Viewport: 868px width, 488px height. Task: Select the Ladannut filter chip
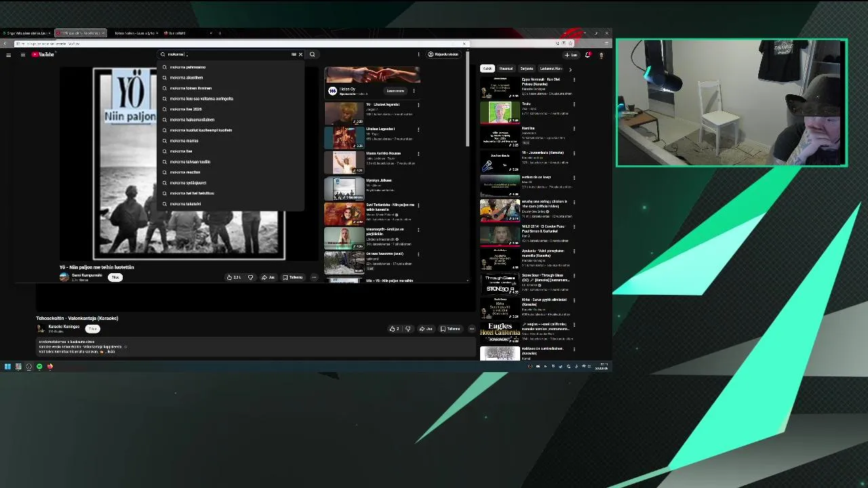coord(551,68)
